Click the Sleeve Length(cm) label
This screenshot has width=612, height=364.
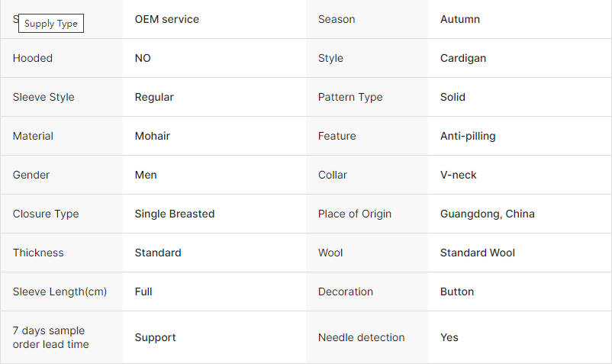(x=60, y=292)
